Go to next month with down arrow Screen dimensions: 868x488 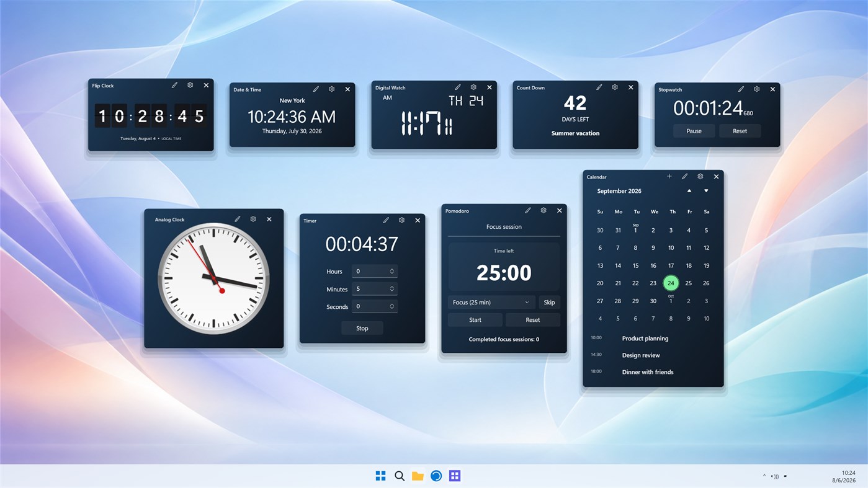706,191
